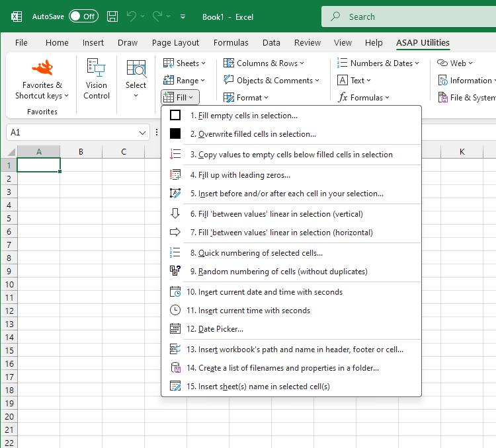This screenshot has width=496, height=448.
Task: Select row 10 header
Action: pos(9,285)
